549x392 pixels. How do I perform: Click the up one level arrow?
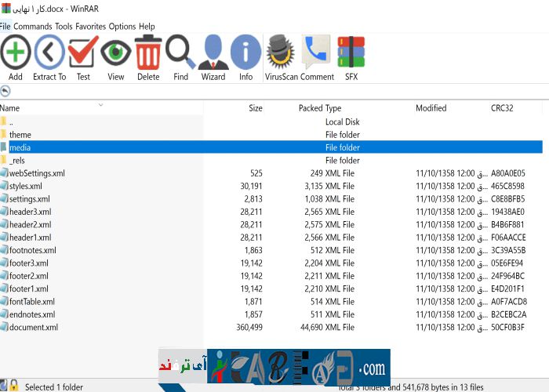tap(5, 91)
